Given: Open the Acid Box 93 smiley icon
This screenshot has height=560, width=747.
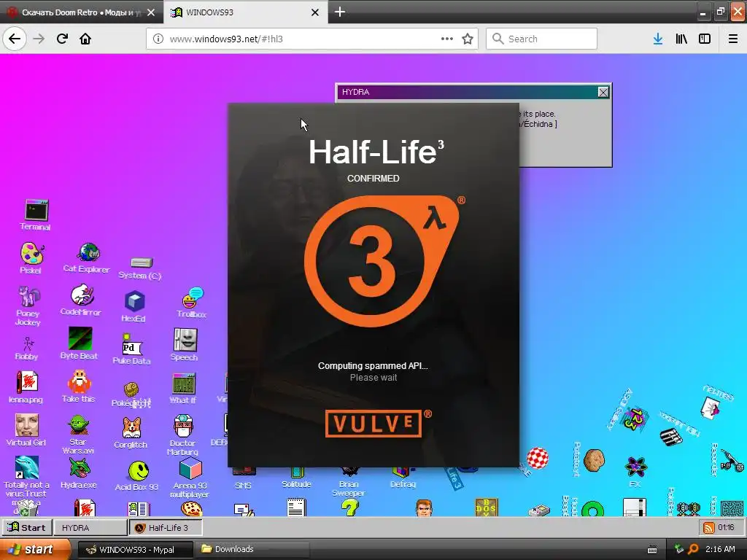Looking at the screenshot, I should [136, 475].
